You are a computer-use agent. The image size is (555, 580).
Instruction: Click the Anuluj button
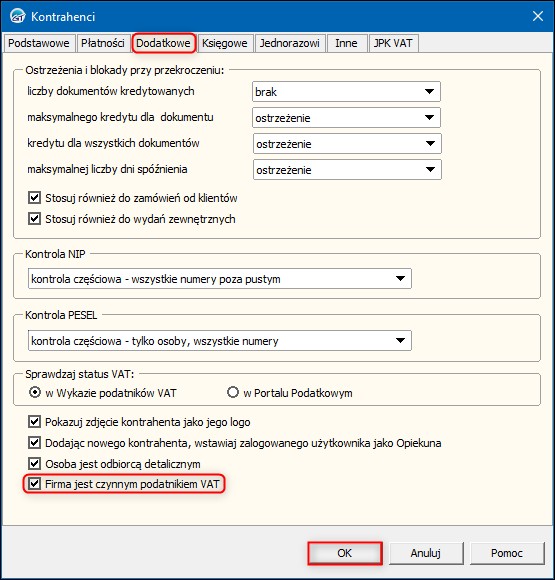pos(426,553)
